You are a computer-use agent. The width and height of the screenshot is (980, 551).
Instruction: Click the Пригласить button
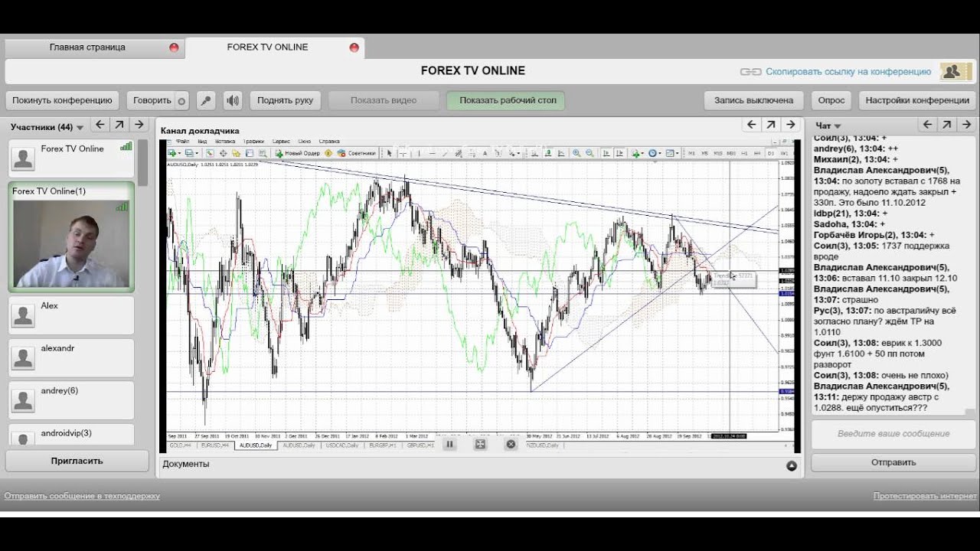[x=77, y=461]
